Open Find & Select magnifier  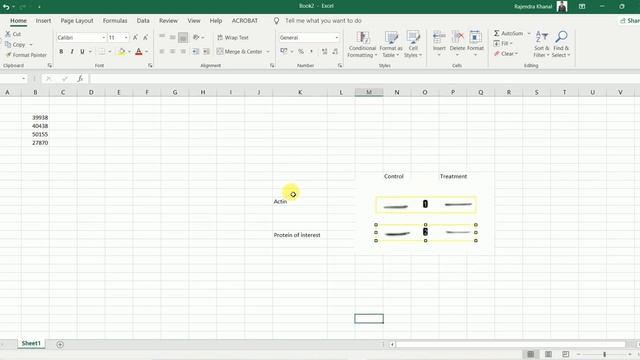(561, 44)
